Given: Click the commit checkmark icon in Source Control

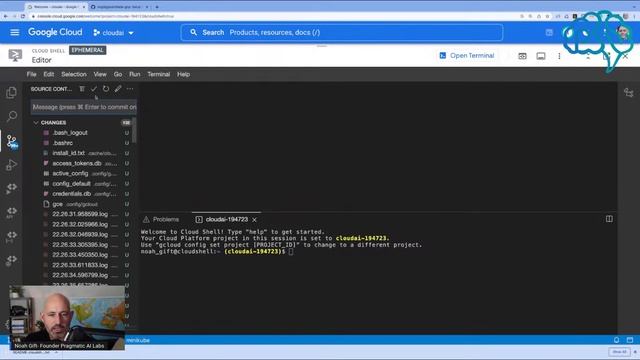Looking at the screenshot, I should 94,89.
